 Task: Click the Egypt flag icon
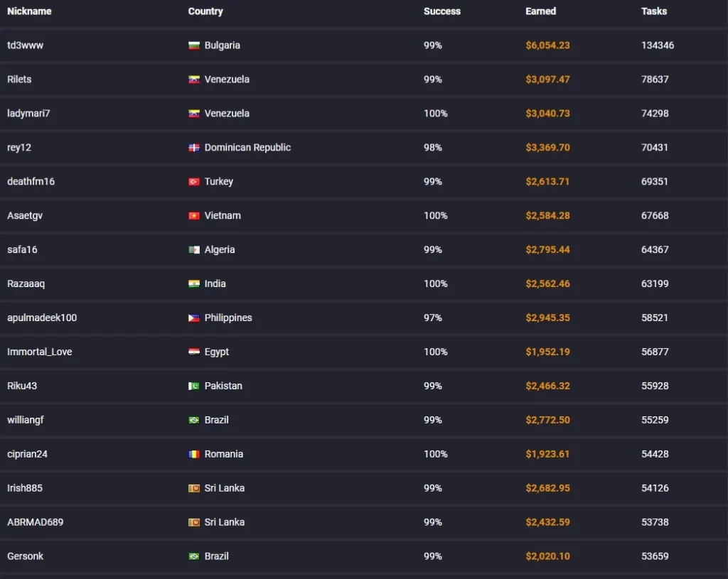click(193, 352)
